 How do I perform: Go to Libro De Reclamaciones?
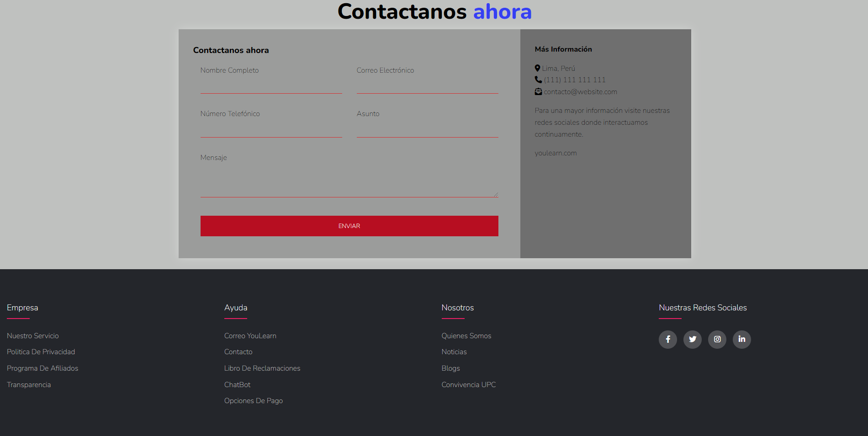click(262, 368)
